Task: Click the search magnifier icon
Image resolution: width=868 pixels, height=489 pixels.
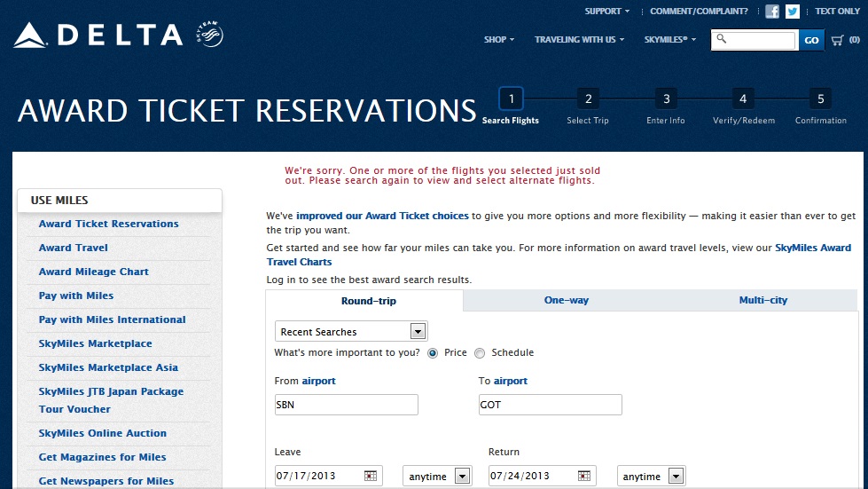Action: (722, 39)
